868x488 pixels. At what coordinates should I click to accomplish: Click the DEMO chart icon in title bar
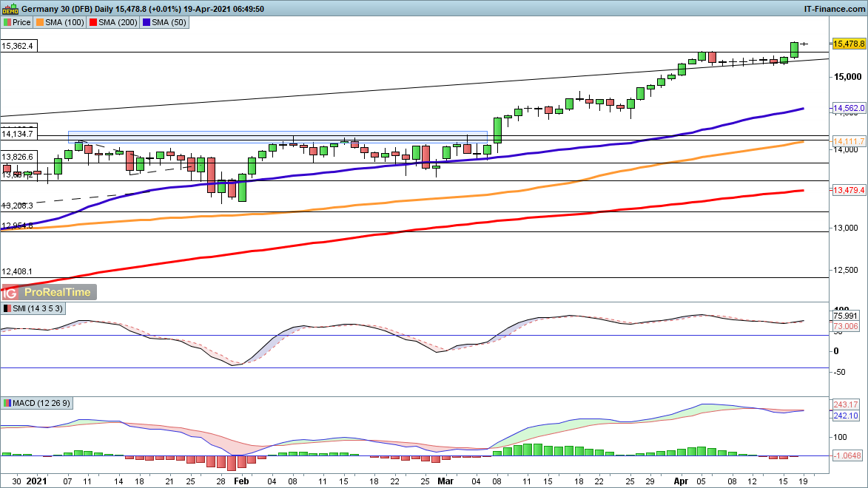coord(8,8)
